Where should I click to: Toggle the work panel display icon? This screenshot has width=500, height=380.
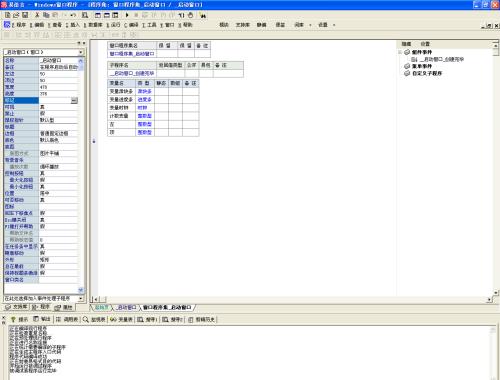pyautogui.click(x=98, y=15)
